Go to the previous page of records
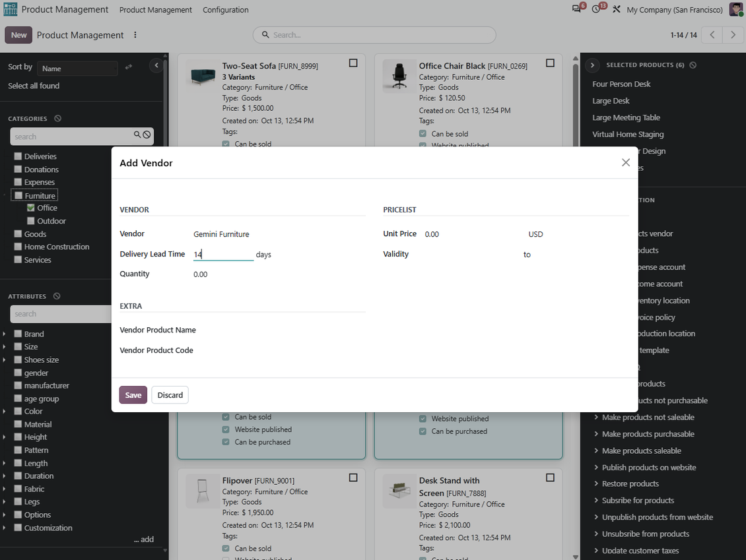Viewport: 746px width, 560px height. pos(712,35)
